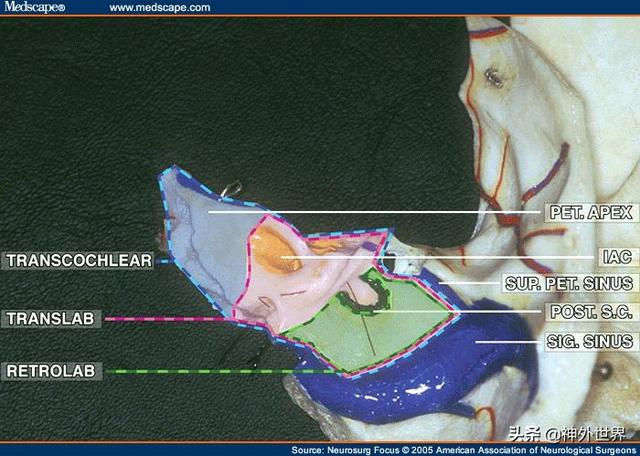This screenshot has width=640, height=456.
Task: Click the Neurosurg Focus source credit text
Action: pyautogui.click(x=464, y=450)
